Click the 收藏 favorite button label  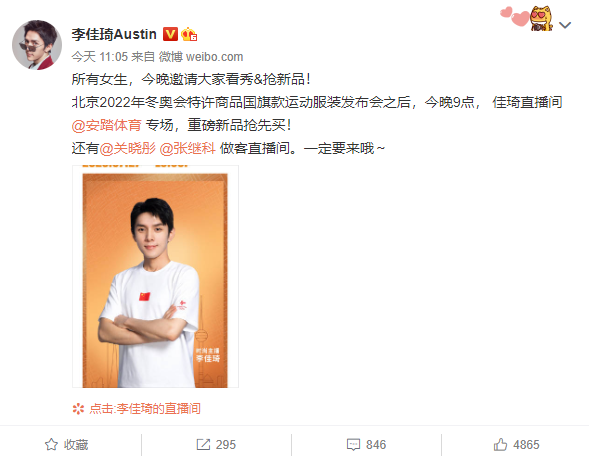(76, 444)
